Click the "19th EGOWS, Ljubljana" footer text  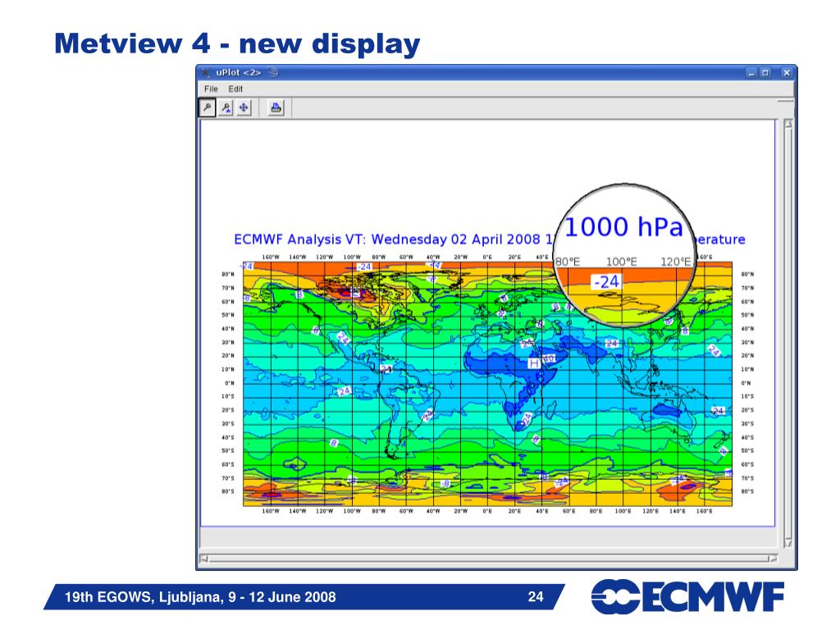click(200, 597)
